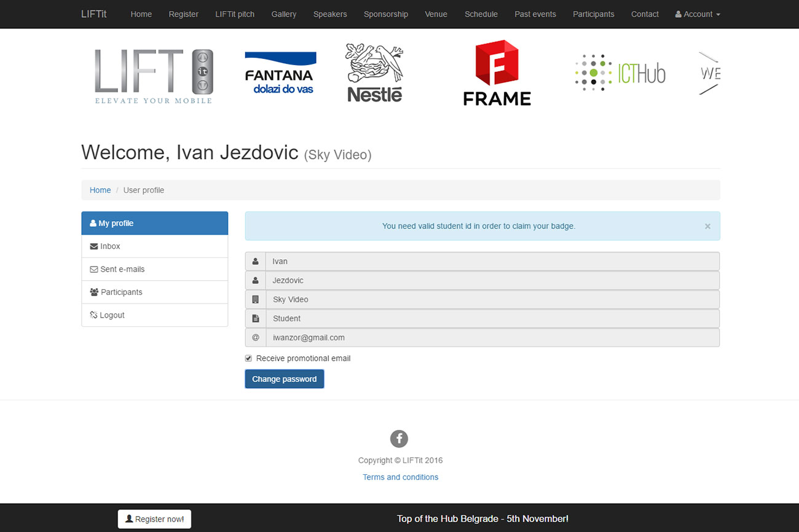The width and height of the screenshot is (799, 532).
Task: Open the Sponsorship page
Action: click(386, 14)
